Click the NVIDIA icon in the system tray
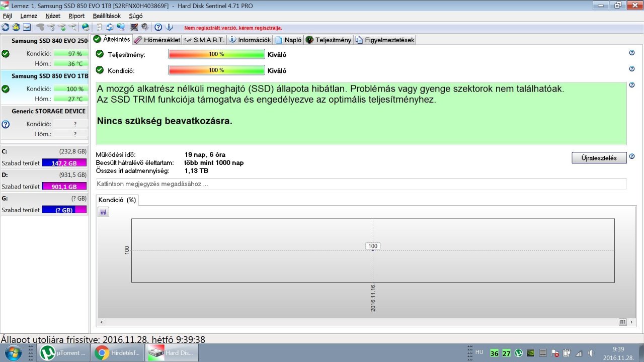The width and height of the screenshot is (644, 362). (530, 353)
